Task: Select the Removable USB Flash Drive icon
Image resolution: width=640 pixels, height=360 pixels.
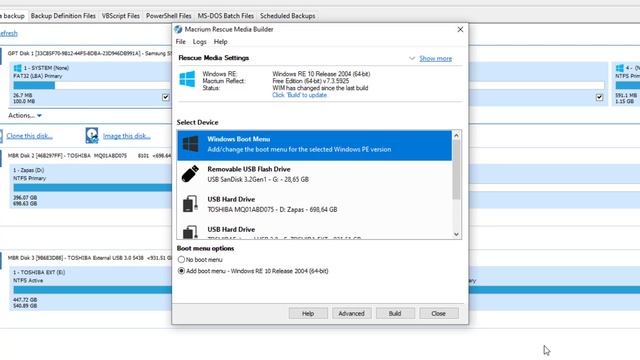Action: (190, 174)
